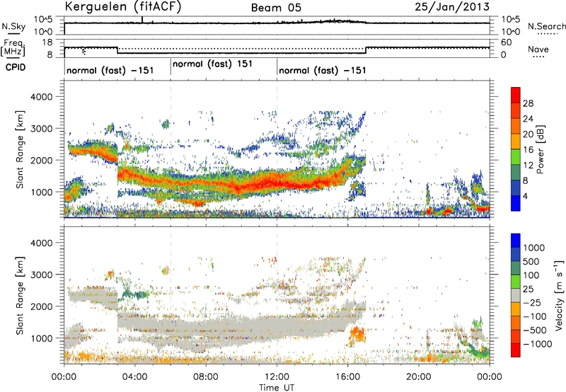The width and height of the screenshot is (566, 392).
Task: Click the red top segment of Power colorbar
Action: click(x=516, y=96)
